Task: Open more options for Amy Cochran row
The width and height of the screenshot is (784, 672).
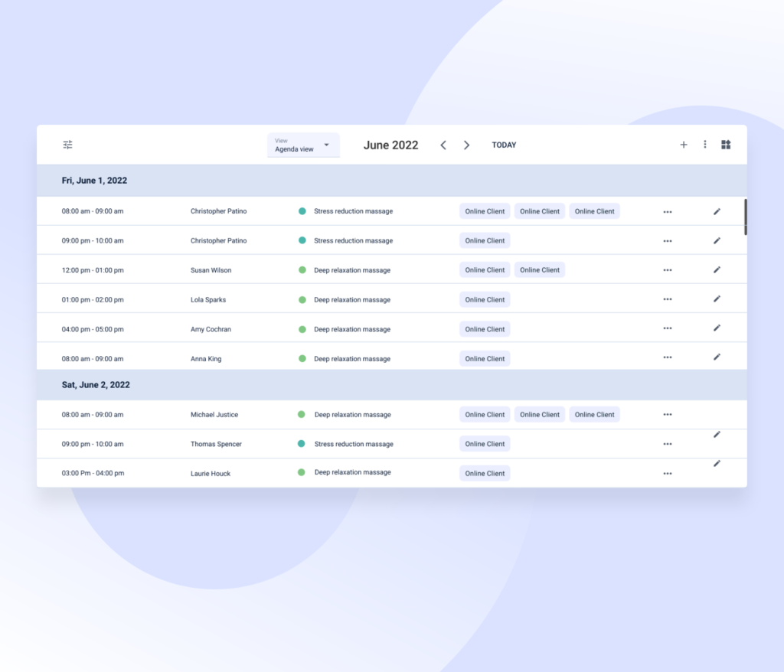Action: pyautogui.click(x=668, y=328)
